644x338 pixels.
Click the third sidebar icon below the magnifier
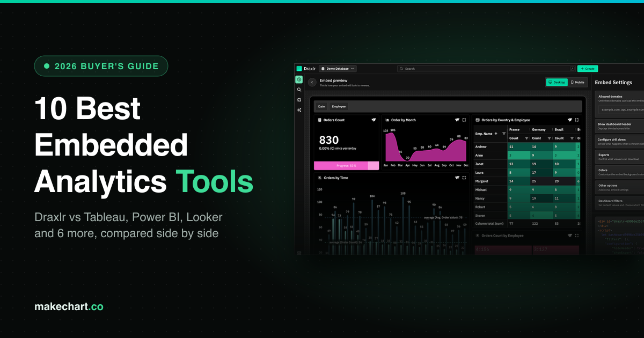click(299, 100)
